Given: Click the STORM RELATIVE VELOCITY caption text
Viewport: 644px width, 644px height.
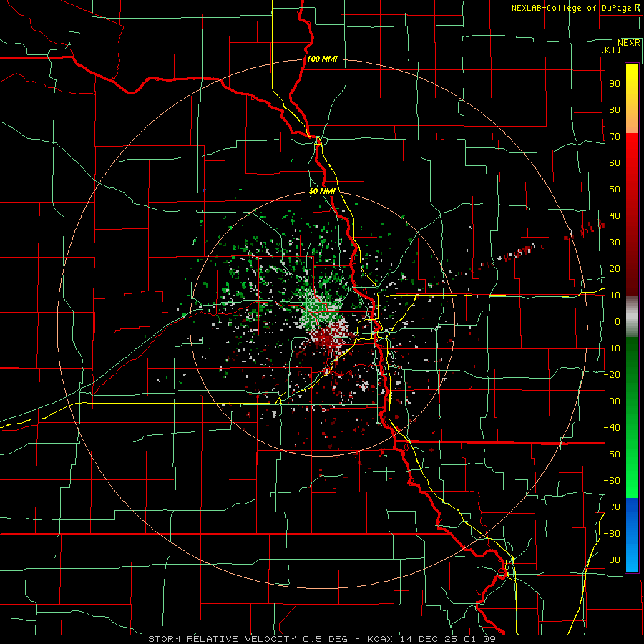Looking at the screenshot, I should (222, 639).
